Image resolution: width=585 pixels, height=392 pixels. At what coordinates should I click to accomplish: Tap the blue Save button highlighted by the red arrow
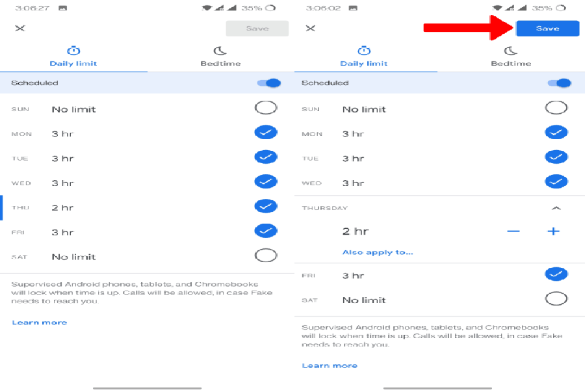point(547,29)
